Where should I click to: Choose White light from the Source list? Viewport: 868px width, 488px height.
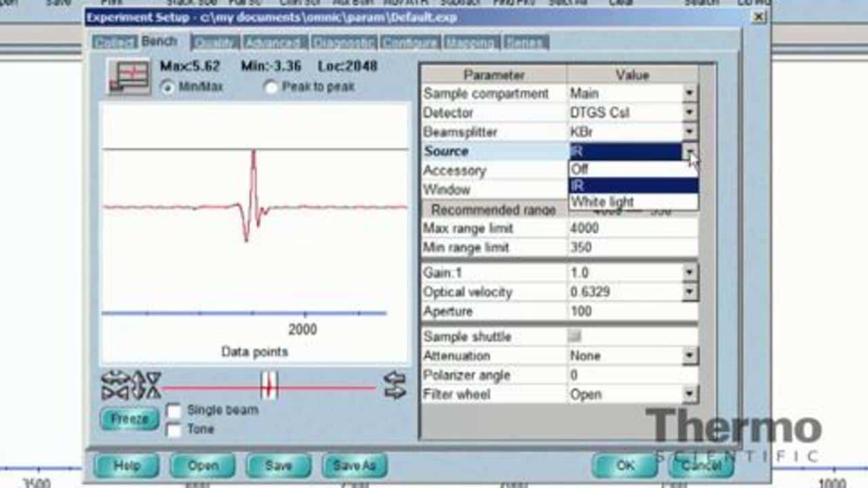coord(602,202)
